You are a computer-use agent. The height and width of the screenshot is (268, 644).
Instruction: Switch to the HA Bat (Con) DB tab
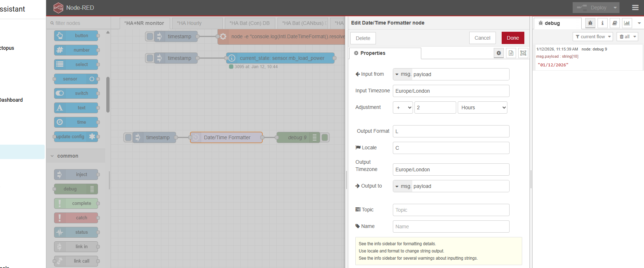pos(250,23)
